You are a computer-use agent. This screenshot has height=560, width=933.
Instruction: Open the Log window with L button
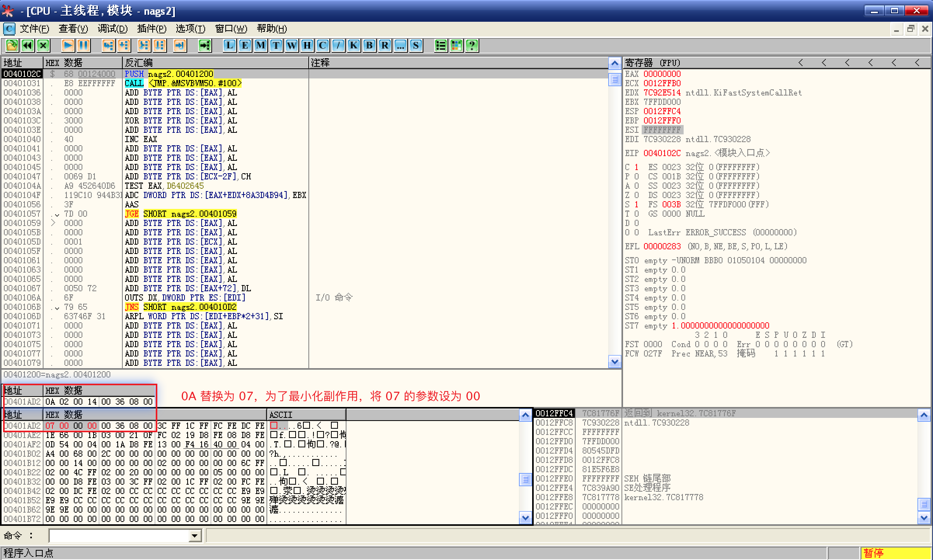click(x=230, y=45)
